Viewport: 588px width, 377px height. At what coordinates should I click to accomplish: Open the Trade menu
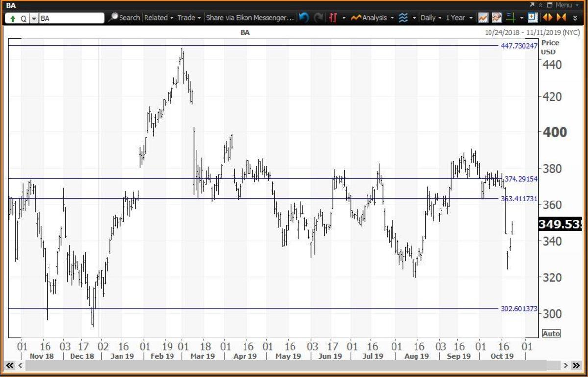pos(189,18)
